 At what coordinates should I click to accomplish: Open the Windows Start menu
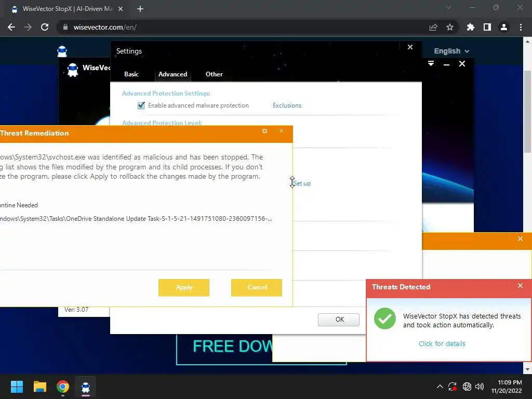pyautogui.click(x=17, y=387)
